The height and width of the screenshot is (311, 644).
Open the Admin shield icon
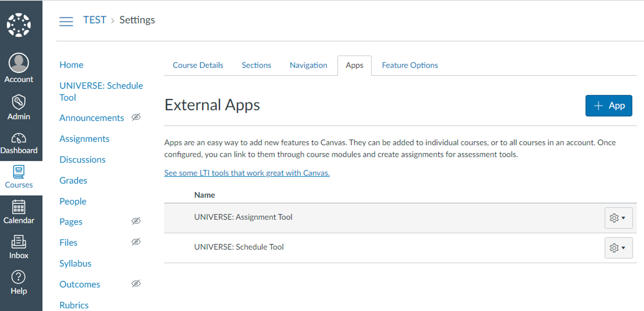[x=19, y=102]
